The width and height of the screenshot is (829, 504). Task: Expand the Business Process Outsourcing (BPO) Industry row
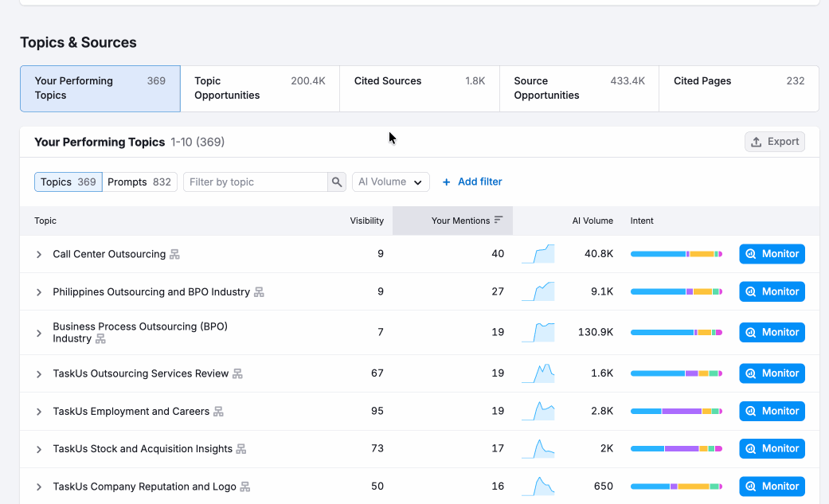tap(38, 333)
